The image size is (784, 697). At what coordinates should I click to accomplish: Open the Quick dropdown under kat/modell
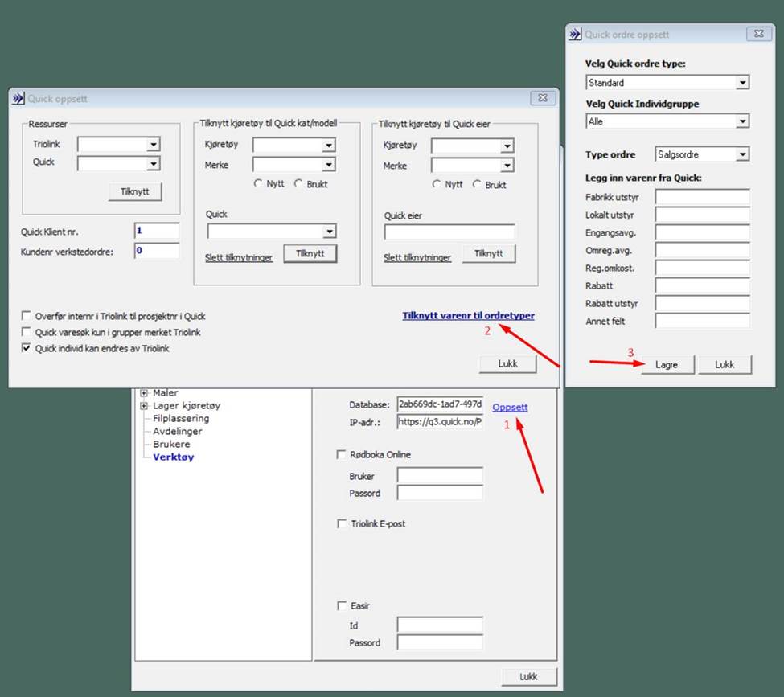point(329,231)
